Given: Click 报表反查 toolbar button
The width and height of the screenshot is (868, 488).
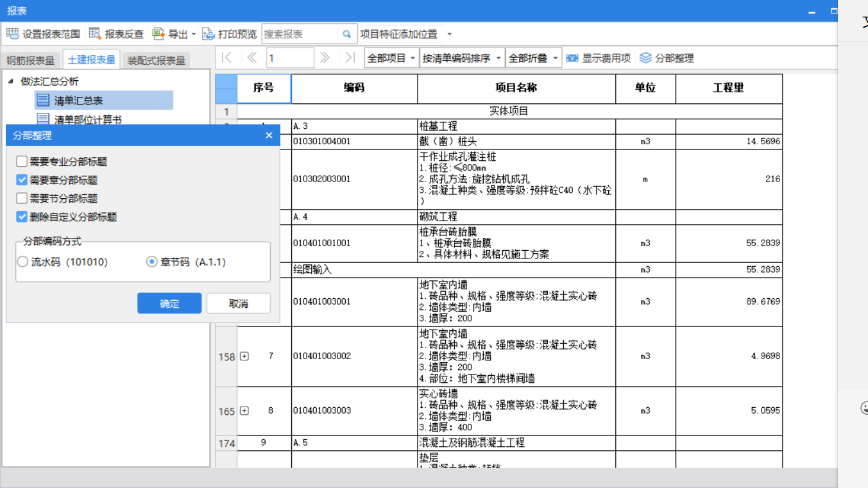Looking at the screenshot, I should point(116,34).
